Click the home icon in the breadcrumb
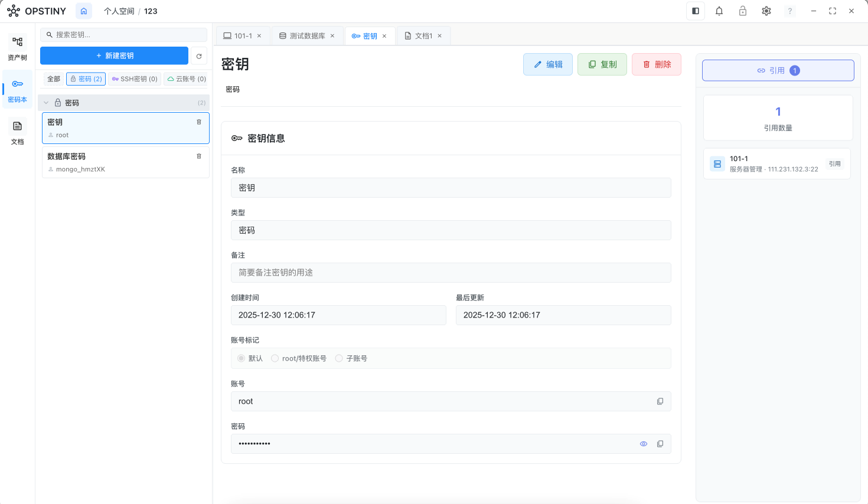This screenshot has height=504, width=868. 83,11
